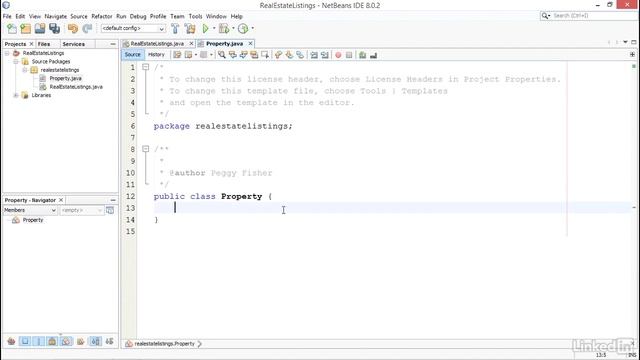The height and width of the screenshot is (360, 640).
Task: Click the History view button
Action: 156,55
